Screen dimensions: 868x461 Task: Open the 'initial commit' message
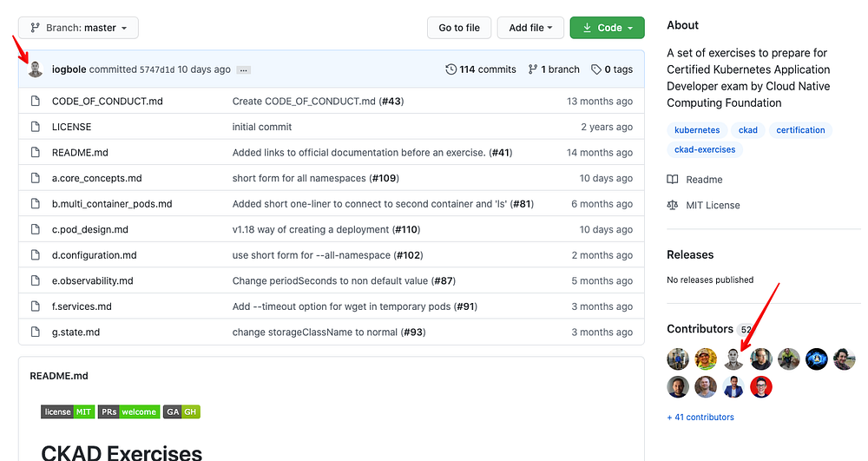tap(262, 127)
